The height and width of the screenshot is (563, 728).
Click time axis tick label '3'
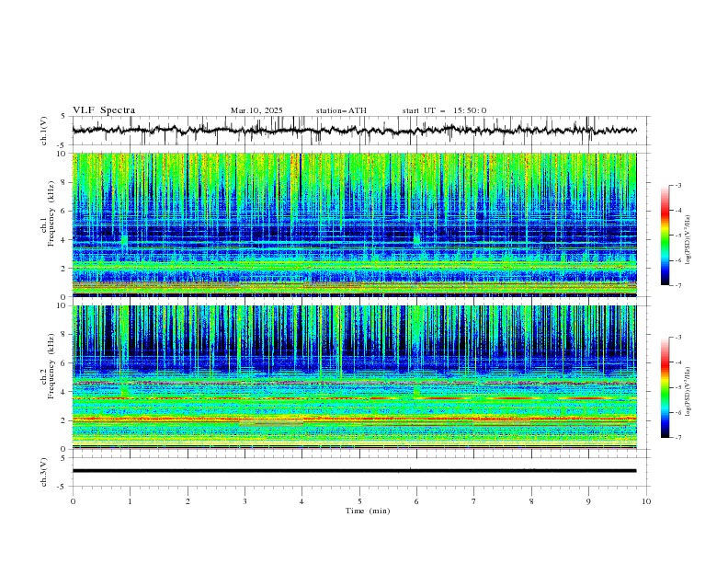[245, 501]
